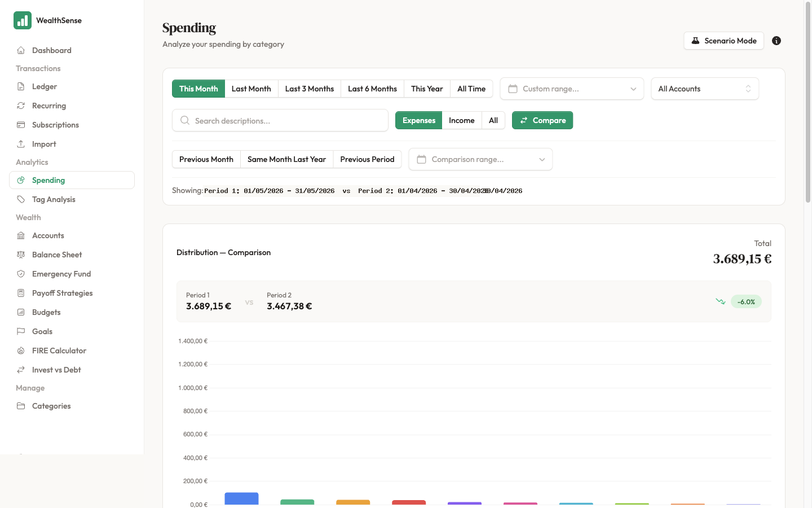Expand the Custom range chevron arrow
This screenshot has width=812, height=508.
[633, 89]
